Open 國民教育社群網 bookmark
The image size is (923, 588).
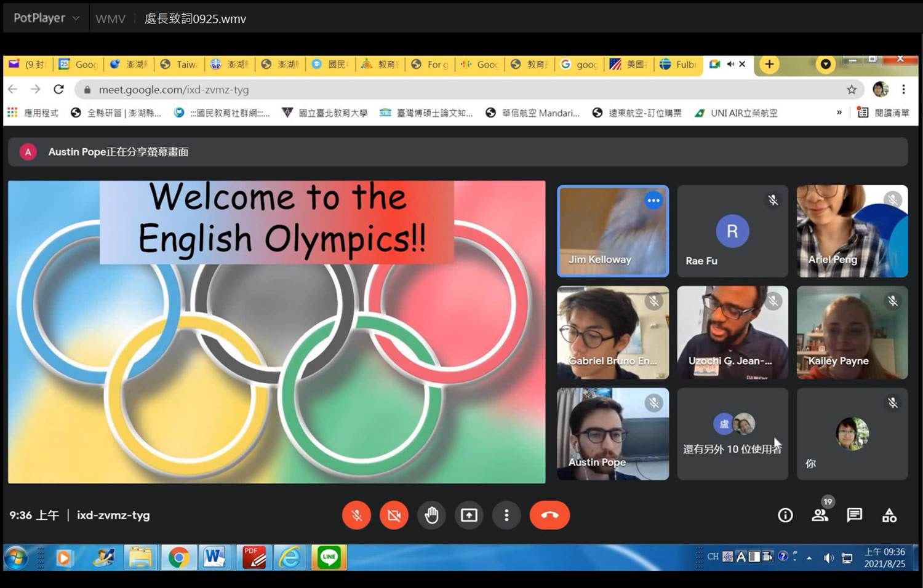tap(222, 113)
